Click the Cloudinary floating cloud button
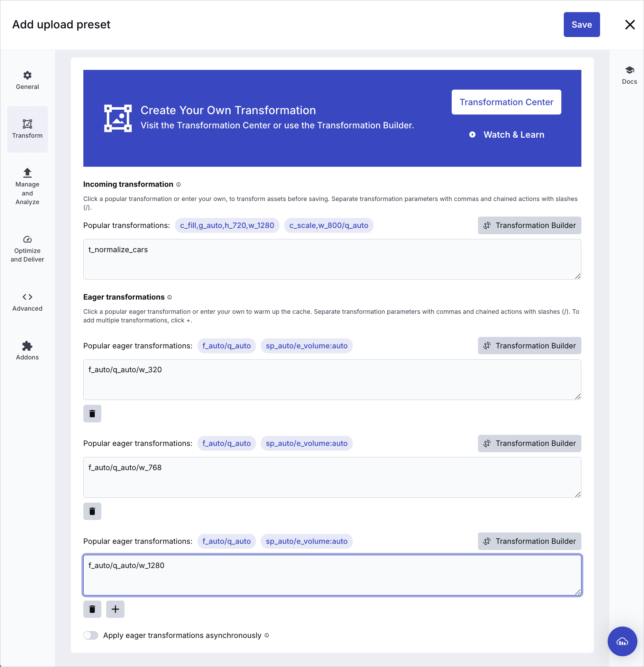 (622, 641)
